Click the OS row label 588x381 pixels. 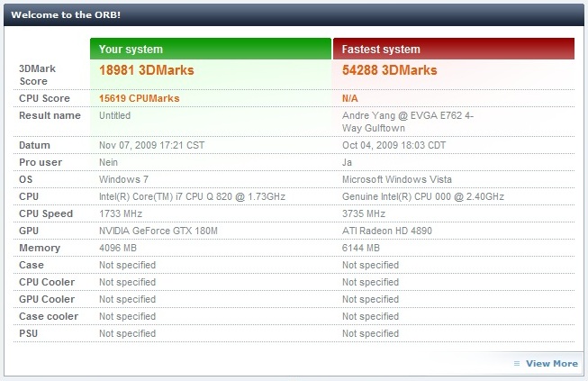tap(26, 179)
